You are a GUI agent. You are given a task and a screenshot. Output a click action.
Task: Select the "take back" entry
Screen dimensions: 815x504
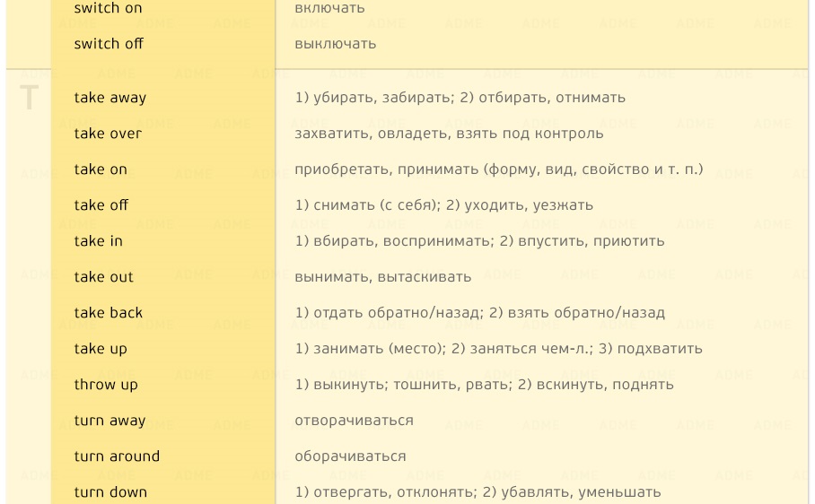point(108,313)
